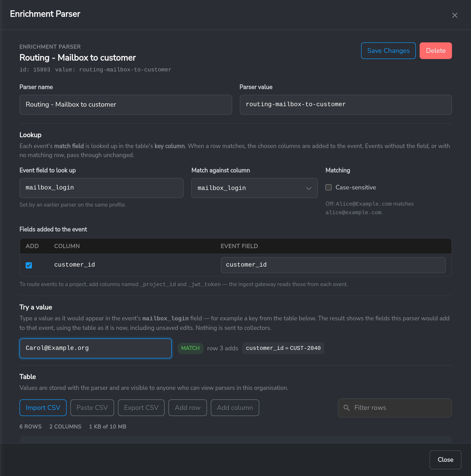Close the Enrichment Parser dialog with X icon
471x476 pixels.
point(455,15)
